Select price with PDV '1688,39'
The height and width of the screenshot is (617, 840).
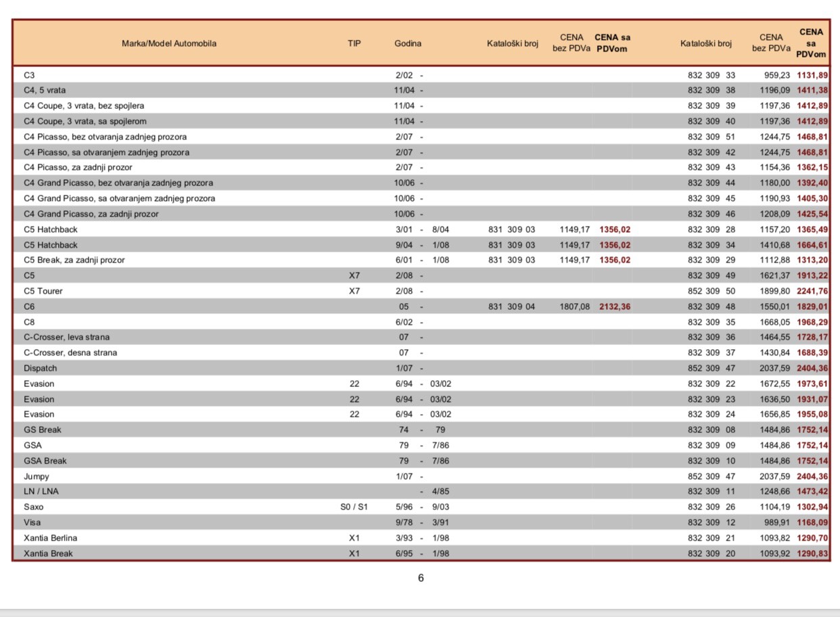pos(813,352)
